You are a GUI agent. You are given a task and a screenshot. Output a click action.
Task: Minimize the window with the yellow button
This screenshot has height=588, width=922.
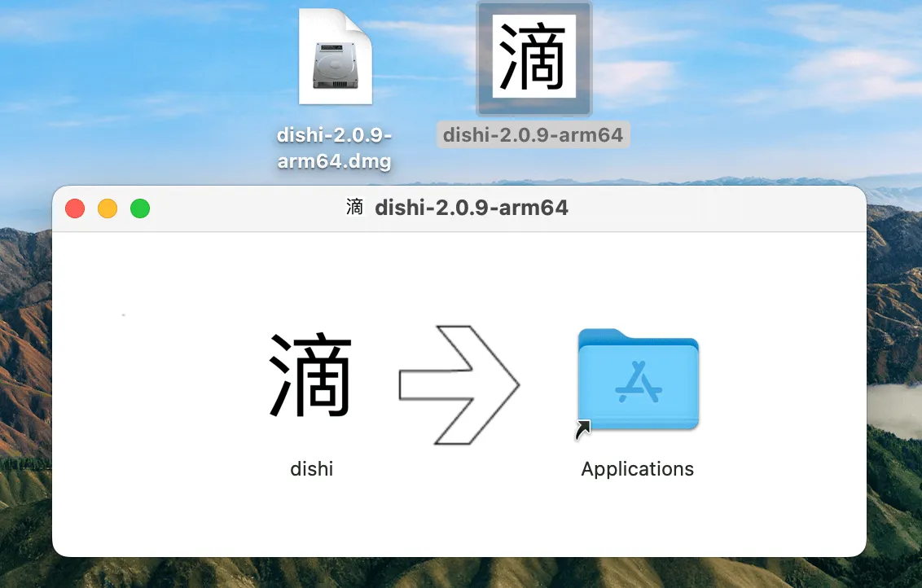pyautogui.click(x=108, y=208)
